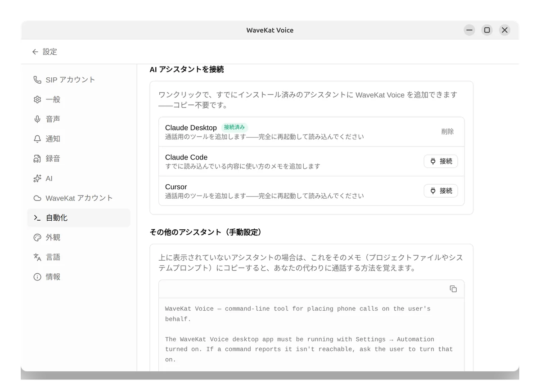Go back via the 設定 label

(x=50, y=52)
